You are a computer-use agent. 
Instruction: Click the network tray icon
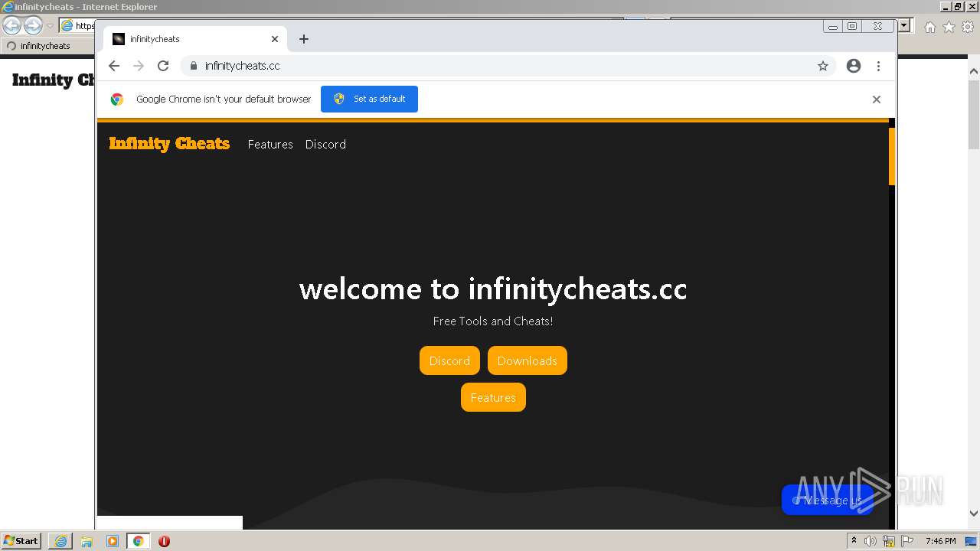point(889,541)
